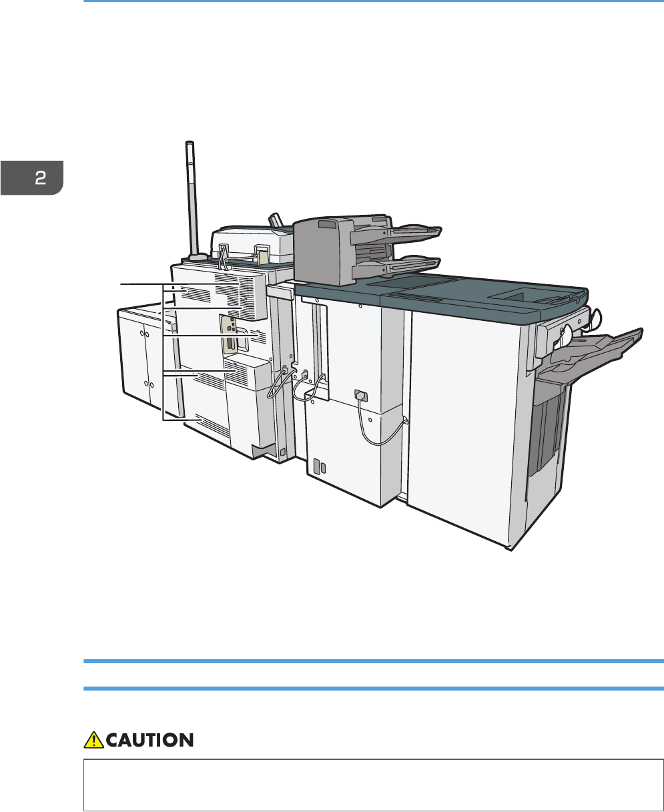The image size is (664, 812).
Task: Click the empty caution message box
Action: (374, 785)
